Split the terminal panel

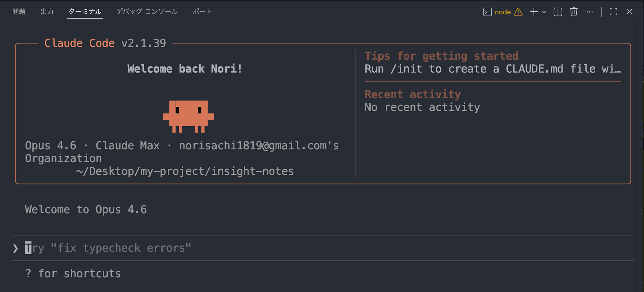[558, 12]
